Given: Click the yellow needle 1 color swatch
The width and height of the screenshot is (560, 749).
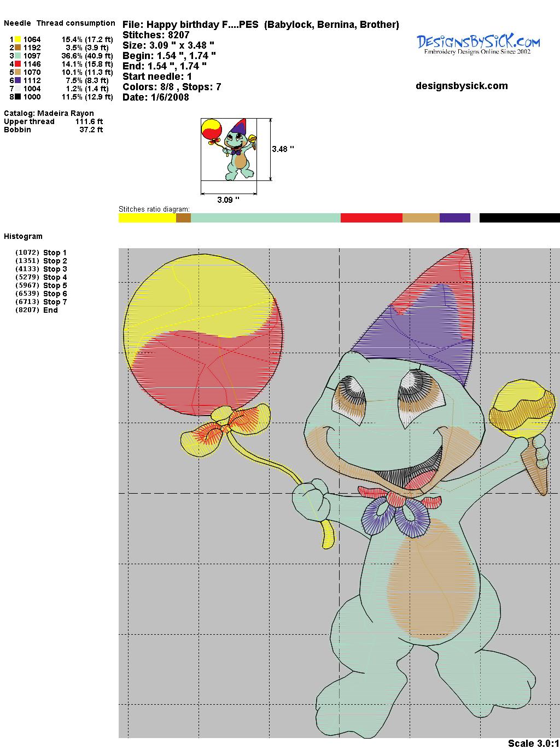Looking at the screenshot, I should (18, 39).
